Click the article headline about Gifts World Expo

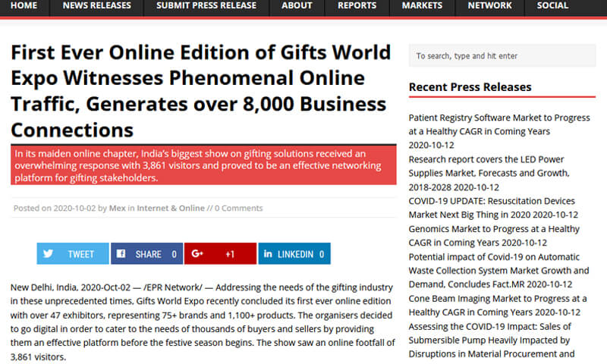click(x=201, y=91)
